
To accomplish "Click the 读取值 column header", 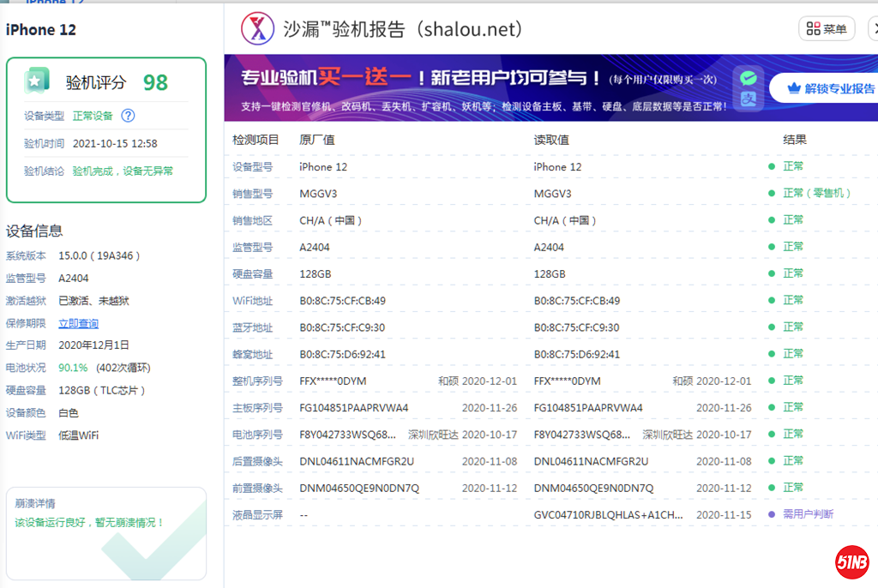I will point(551,140).
